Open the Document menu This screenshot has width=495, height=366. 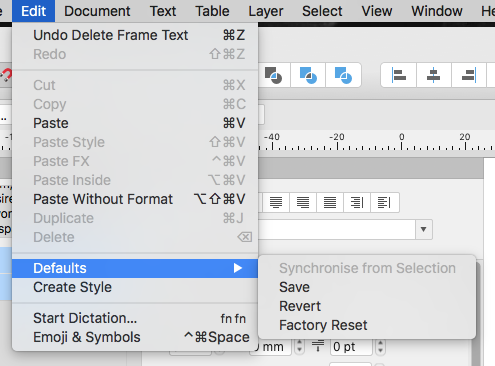pos(97,11)
